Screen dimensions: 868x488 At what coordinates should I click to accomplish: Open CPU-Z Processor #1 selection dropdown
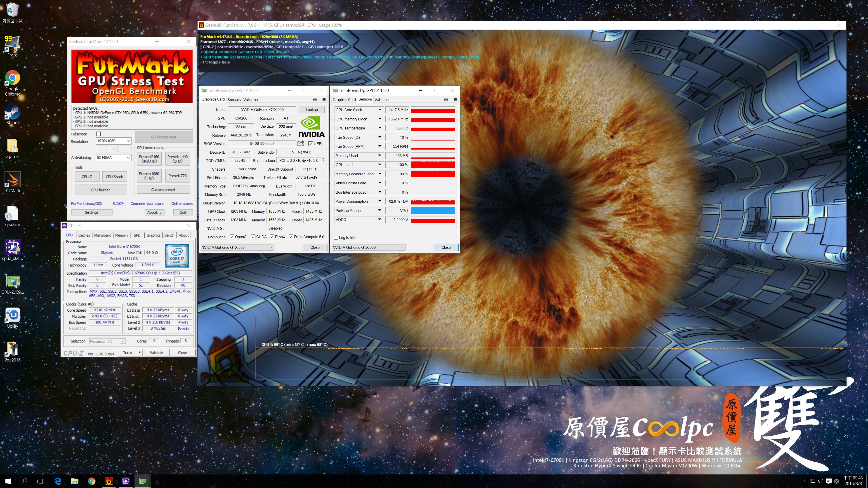pos(107,342)
